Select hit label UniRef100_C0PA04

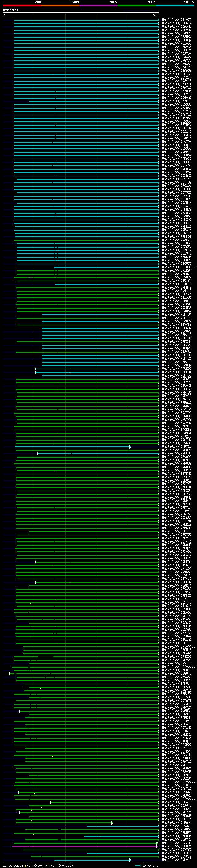point(177,822)
